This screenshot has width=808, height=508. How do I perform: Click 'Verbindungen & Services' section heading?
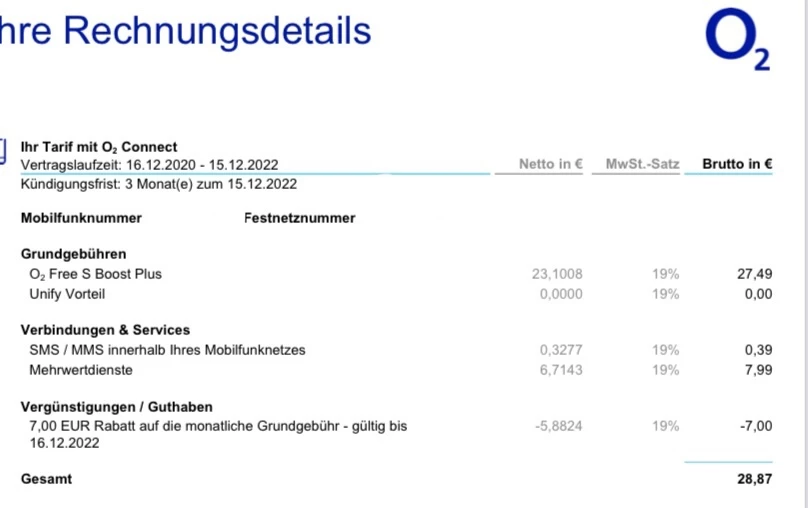(106, 330)
